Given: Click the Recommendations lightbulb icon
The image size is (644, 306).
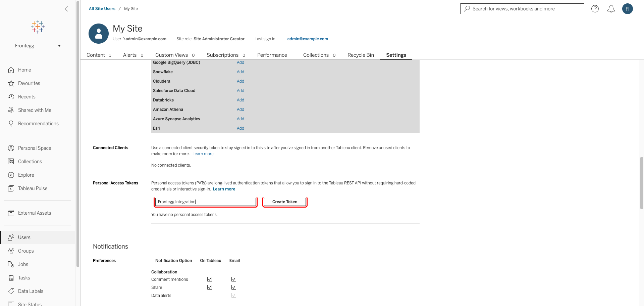Looking at the screenshot, I should pos(11,124).
